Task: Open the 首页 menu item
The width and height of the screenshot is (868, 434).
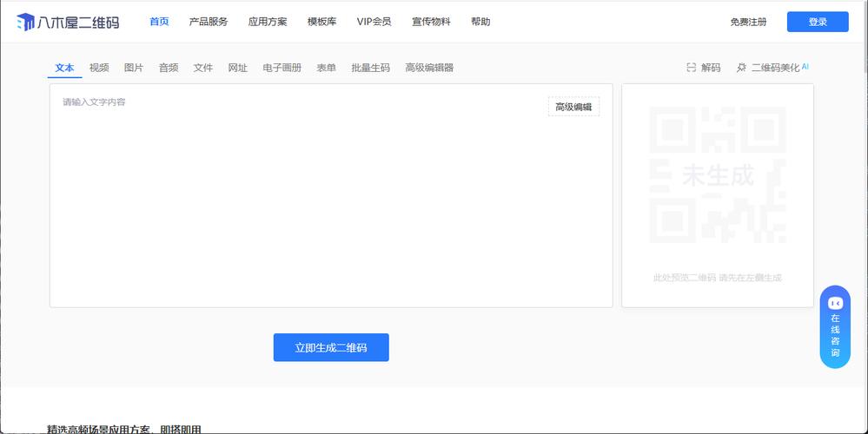Action: point(159,22)
